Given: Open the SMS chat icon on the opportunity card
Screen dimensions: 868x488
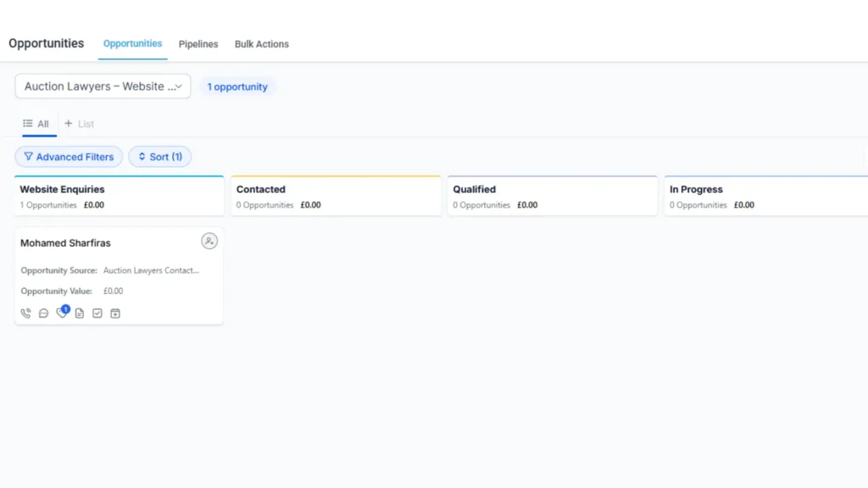Looking at the screenshot, I should point(43,313).
